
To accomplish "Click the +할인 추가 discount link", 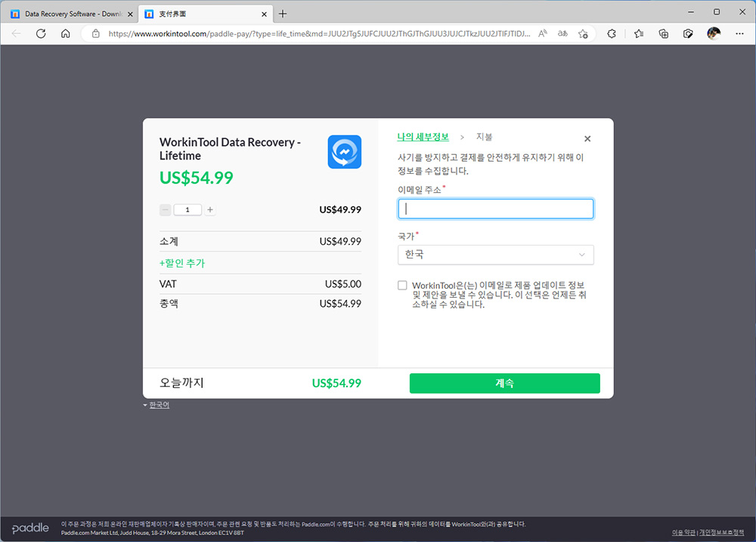I will (182, 263).
